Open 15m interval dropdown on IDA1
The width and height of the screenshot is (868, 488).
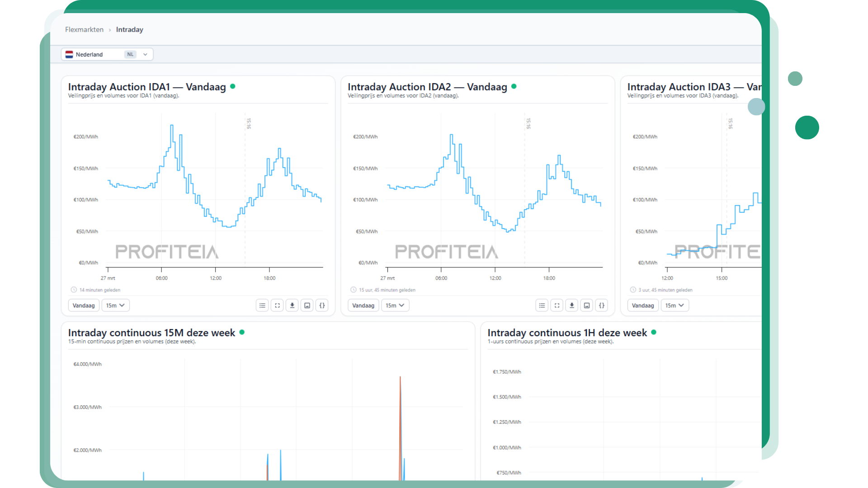click(x=115, y=305)
